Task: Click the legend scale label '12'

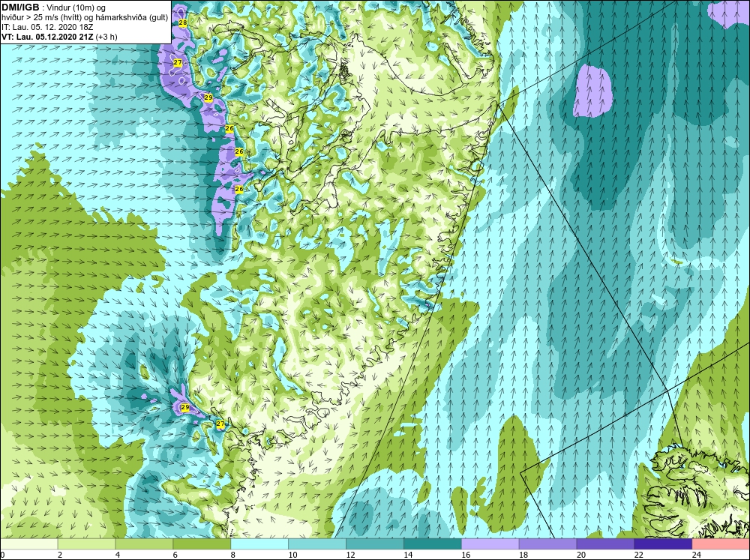Action: click(x=350, y=555)
